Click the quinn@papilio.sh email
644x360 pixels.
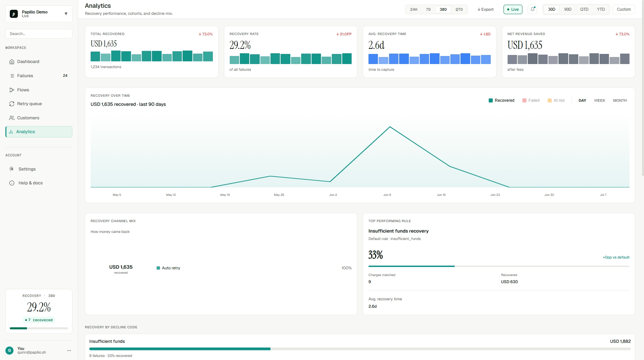tap(32, 353)
